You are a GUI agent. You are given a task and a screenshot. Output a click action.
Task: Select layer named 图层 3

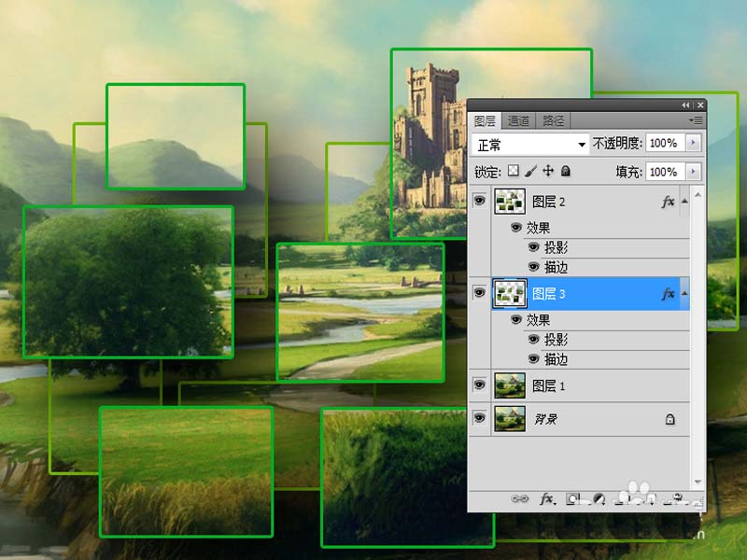[548, 294]
